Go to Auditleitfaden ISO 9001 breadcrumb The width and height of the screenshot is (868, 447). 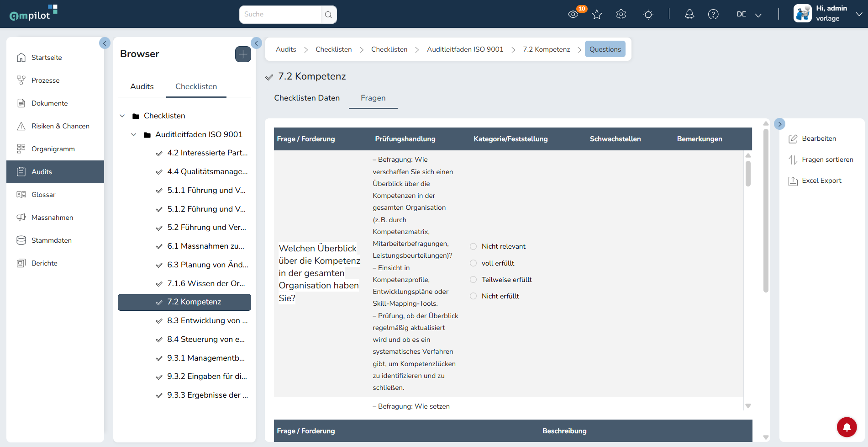tap(465, 49)
